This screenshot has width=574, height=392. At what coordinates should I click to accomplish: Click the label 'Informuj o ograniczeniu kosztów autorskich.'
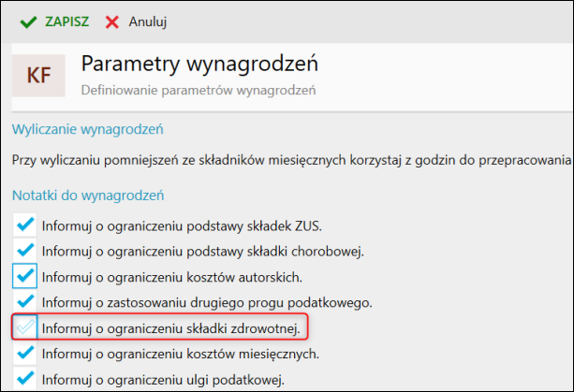point(172,277)
